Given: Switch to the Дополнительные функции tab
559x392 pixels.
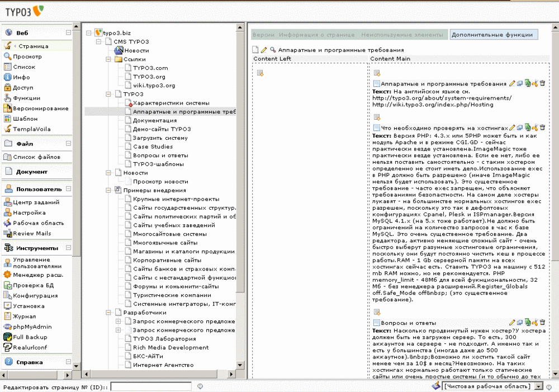Looking at the screenshot, I should pos(494,35).
